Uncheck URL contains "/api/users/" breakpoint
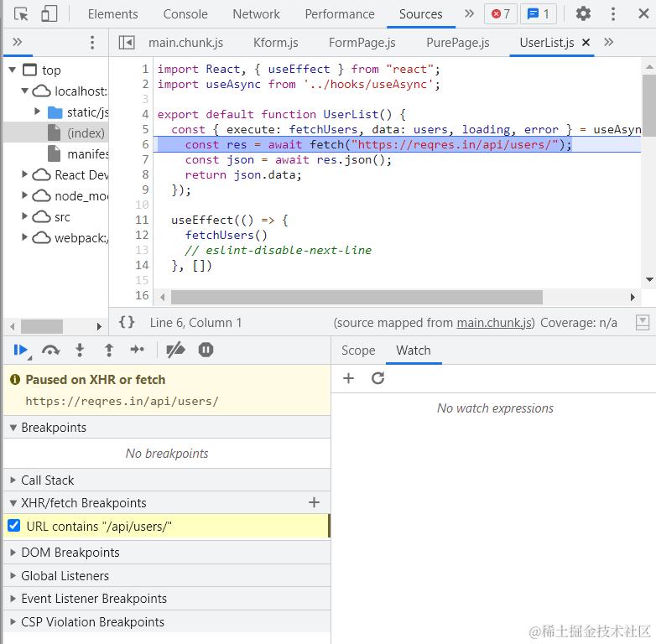This screenshot has height=644, width=656. click(13, 525)
